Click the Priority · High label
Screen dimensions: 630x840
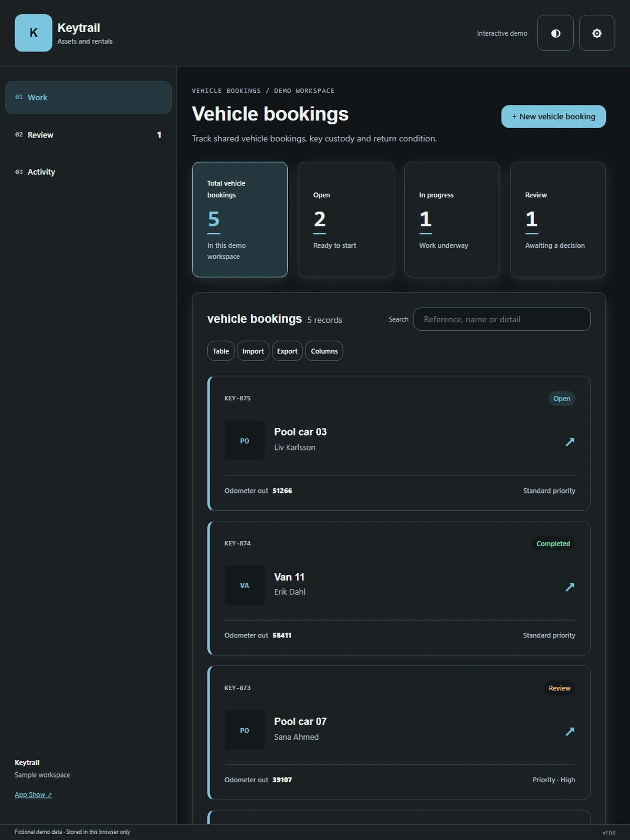coord(554,780)
